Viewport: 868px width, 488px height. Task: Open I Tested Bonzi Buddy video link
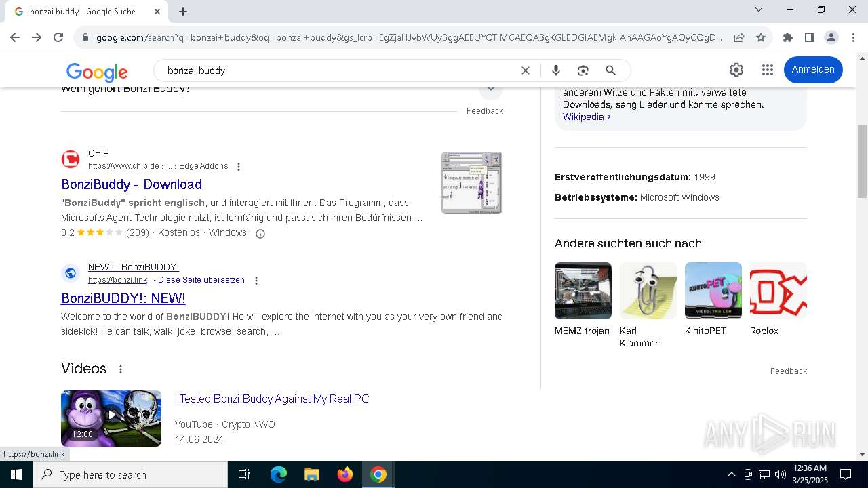point(272,399)
